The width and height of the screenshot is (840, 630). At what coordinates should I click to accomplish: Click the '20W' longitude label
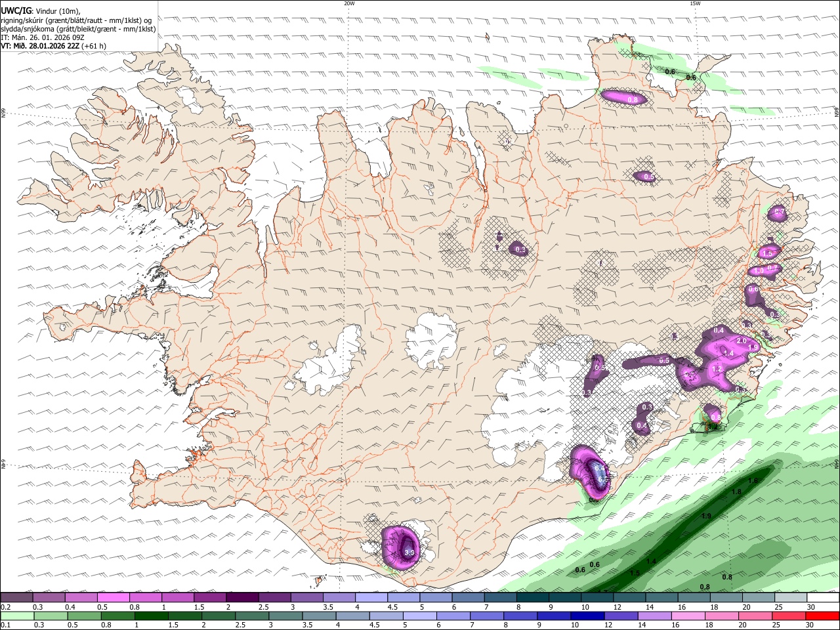(349, 3)
